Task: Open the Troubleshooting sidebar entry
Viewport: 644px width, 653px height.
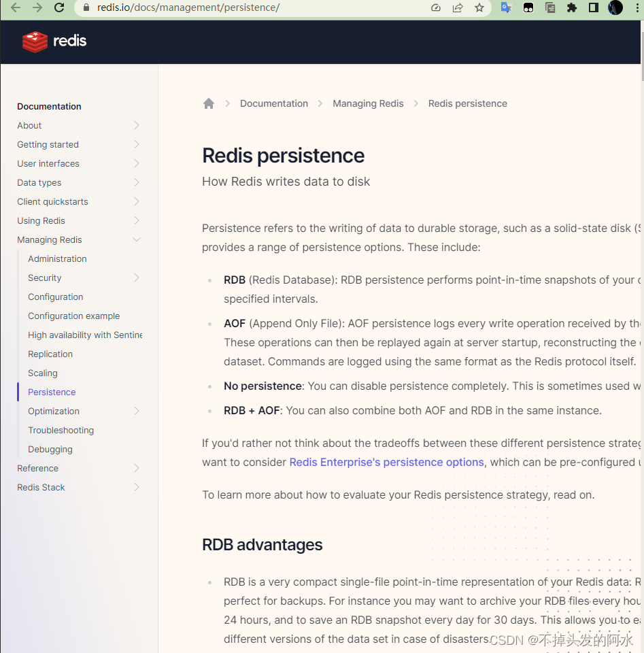Action: coord(61,430)
